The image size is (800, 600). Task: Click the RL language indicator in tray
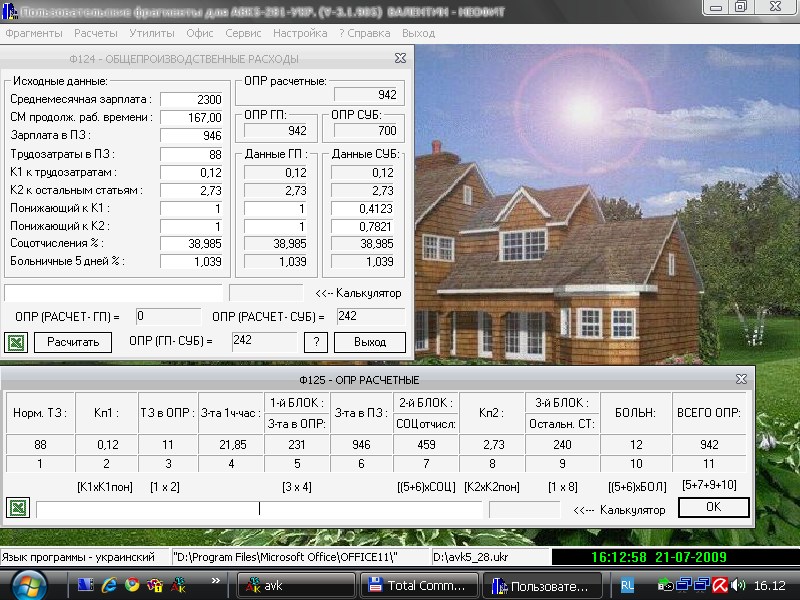point(627,585)
